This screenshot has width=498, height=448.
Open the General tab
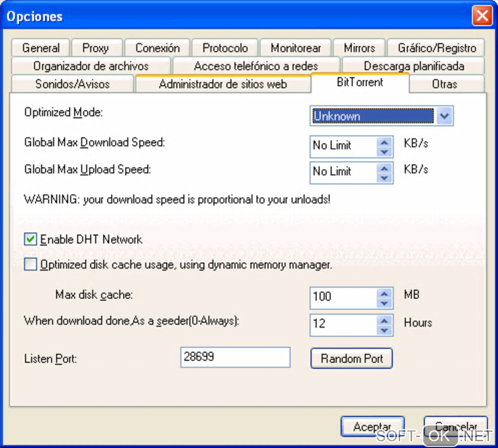tap(41, 48)
